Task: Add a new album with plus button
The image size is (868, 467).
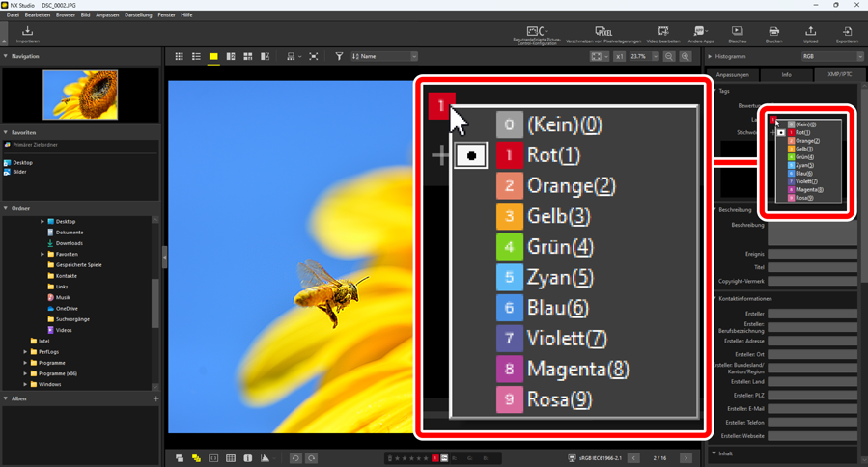Action: pos(155,398)
